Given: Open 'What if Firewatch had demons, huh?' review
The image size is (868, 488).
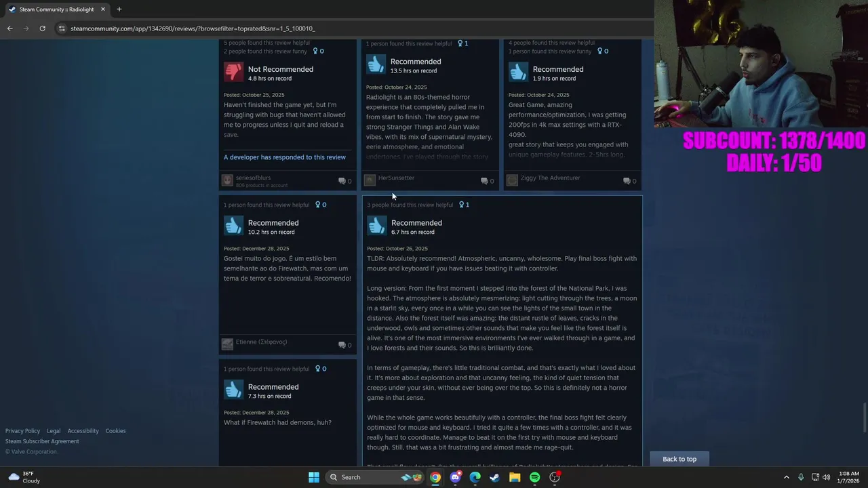Looking at the screenshot, I should 277,422.
